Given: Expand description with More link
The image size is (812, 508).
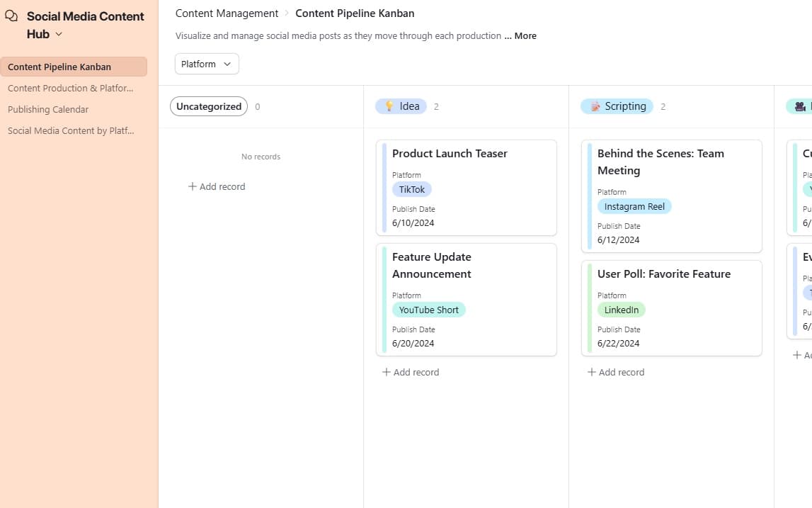Looking at the screenshot, I should pos(525,35).
